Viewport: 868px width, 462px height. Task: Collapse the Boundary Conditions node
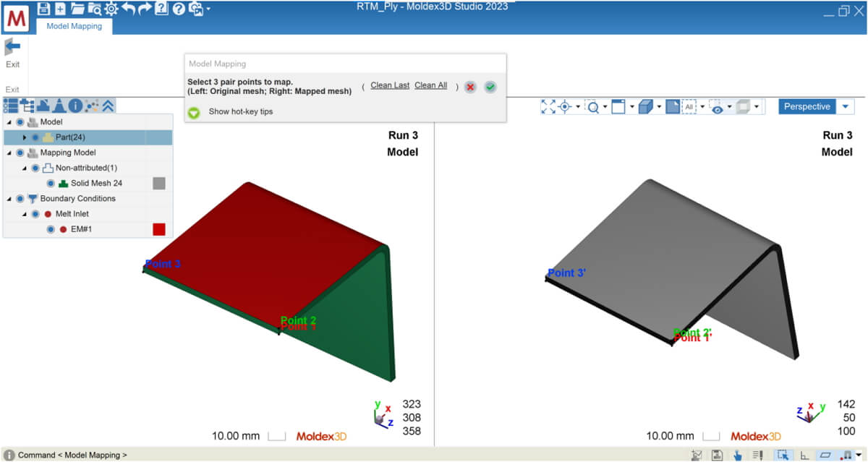click(x=9, y=198)
